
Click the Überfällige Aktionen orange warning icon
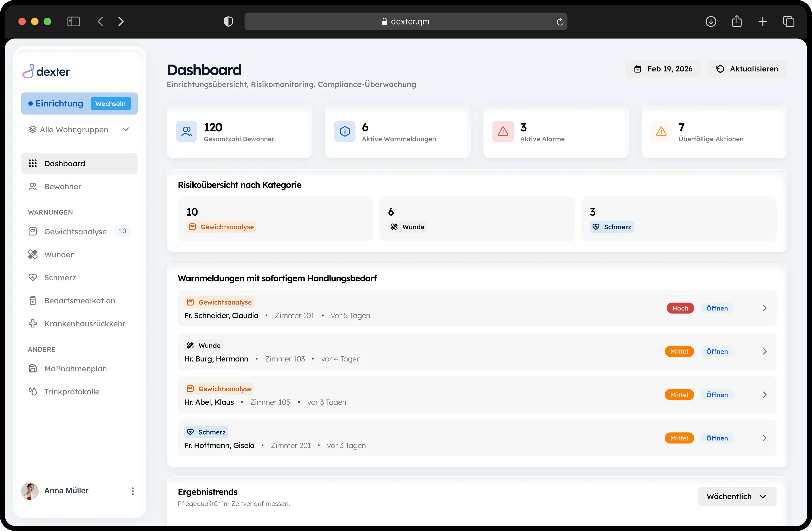(662, 131)
